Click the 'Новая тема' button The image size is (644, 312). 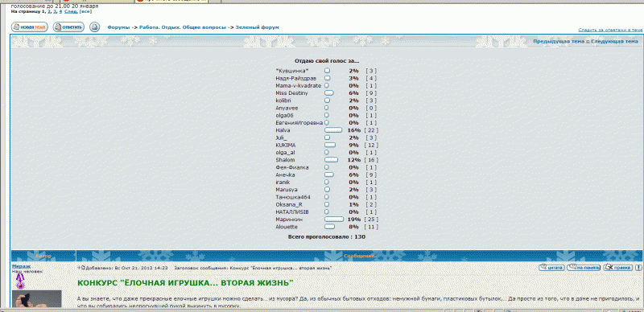[29, 27]
